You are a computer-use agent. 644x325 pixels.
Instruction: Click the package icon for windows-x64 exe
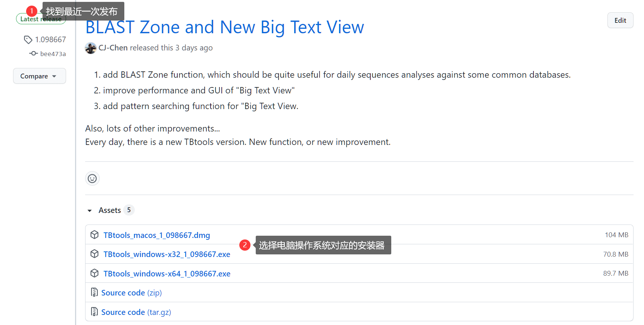(x=94, y=273)
